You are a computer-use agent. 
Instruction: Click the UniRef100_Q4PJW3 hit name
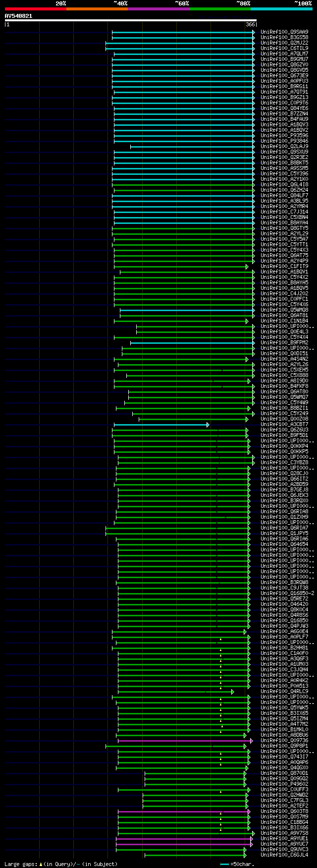tap(284, 626)
